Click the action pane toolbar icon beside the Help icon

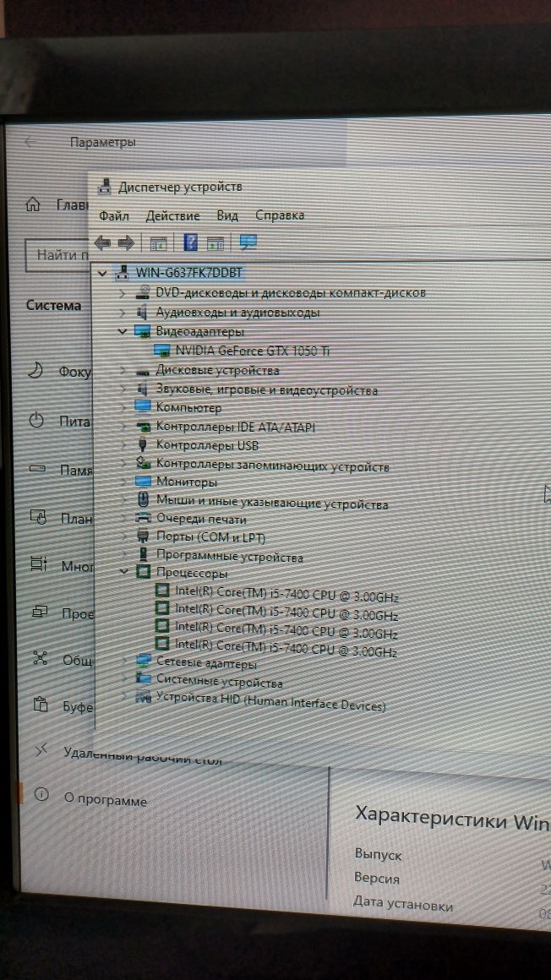pyautogui.click(x=215, y=243)
